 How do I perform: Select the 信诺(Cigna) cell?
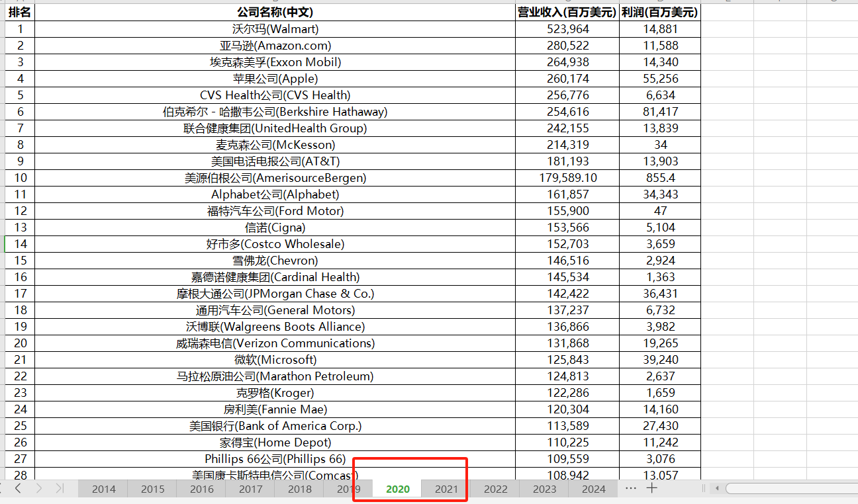click(275, 228)
